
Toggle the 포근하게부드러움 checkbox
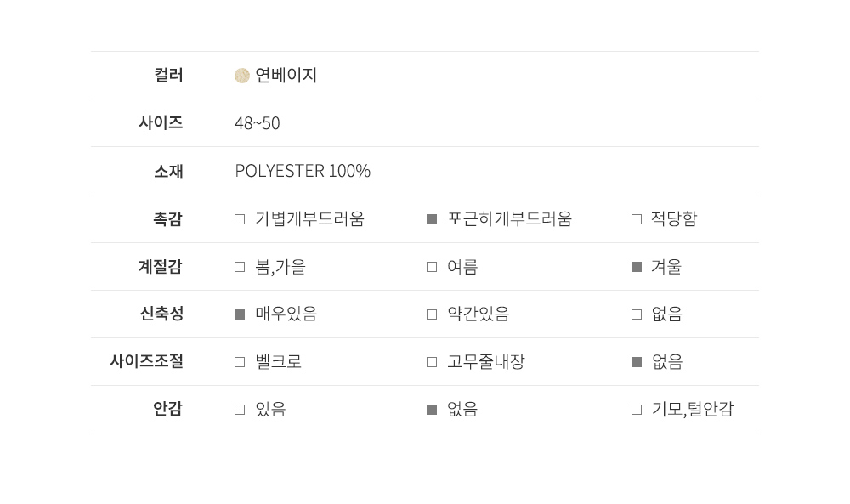(x=432, y=219)
